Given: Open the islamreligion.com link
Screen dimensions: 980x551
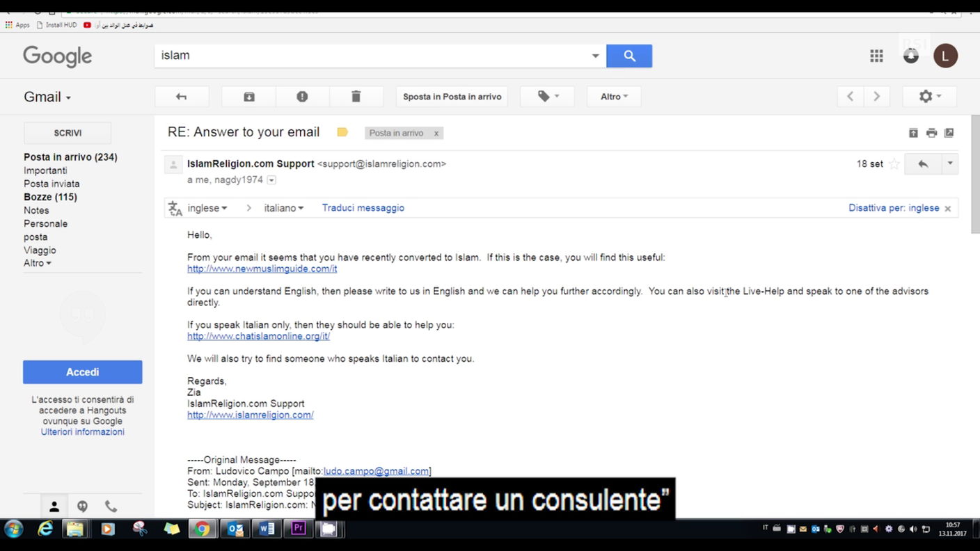Looking at the screenshot, I should [x=251, y=415].
